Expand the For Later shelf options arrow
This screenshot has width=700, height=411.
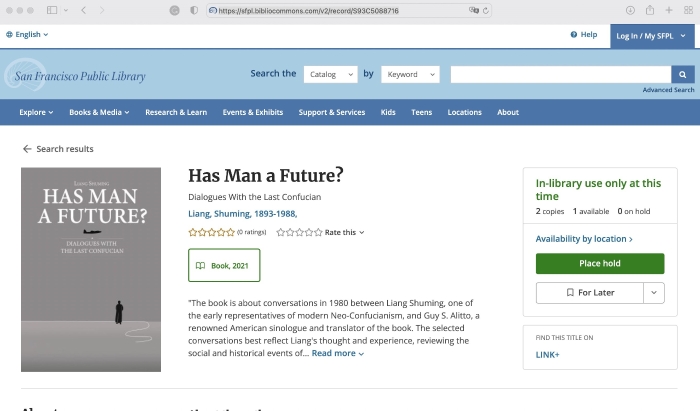(x=653, y=292)
